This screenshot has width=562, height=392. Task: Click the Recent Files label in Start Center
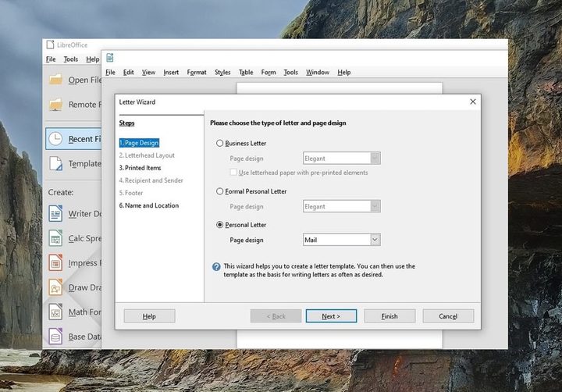coord(84,139)
